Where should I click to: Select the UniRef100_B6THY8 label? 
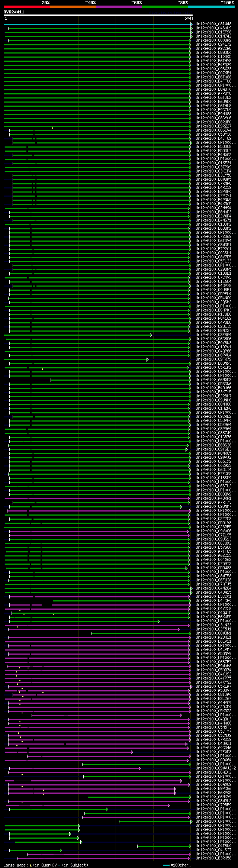point(213,61)
